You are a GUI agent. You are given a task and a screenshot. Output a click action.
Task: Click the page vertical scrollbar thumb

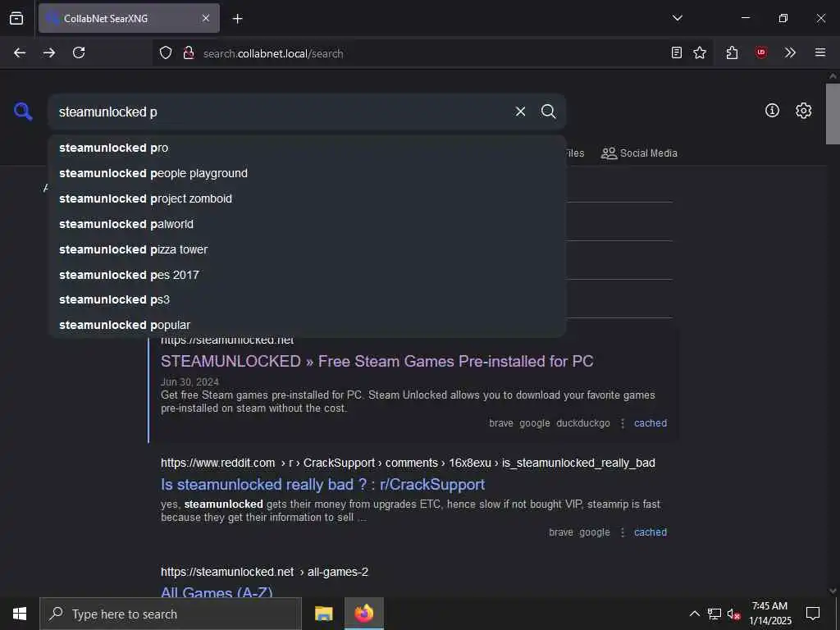tap(833, 113)
